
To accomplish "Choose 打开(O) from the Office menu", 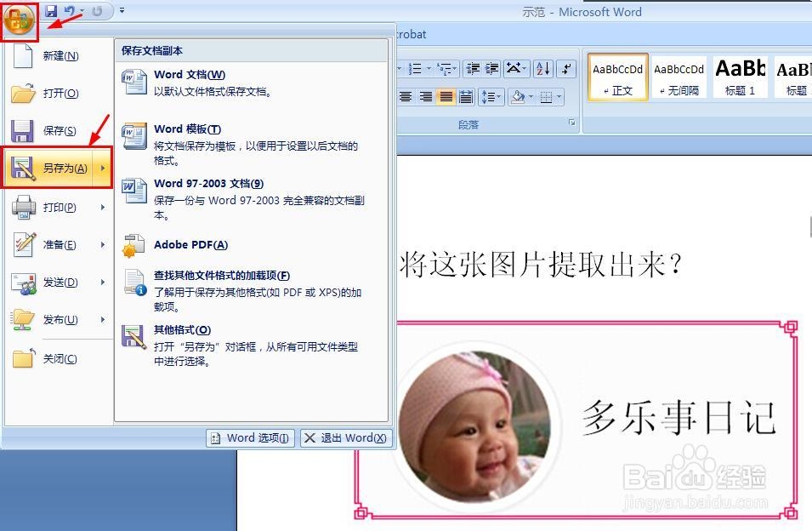I will tap(59, 94).
